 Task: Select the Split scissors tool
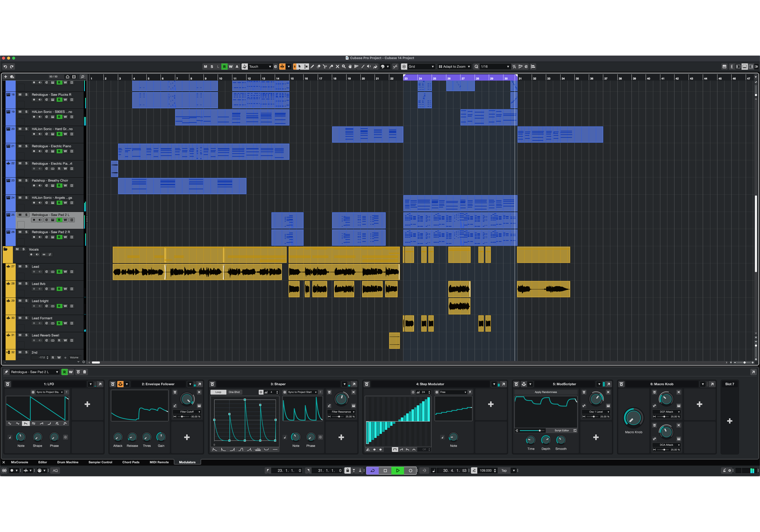(x=325, y=66)
